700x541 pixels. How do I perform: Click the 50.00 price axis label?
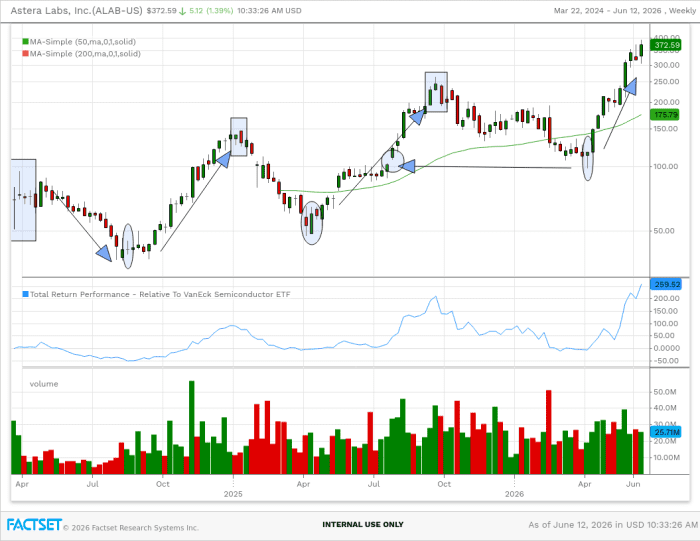(x=664, y=231)
